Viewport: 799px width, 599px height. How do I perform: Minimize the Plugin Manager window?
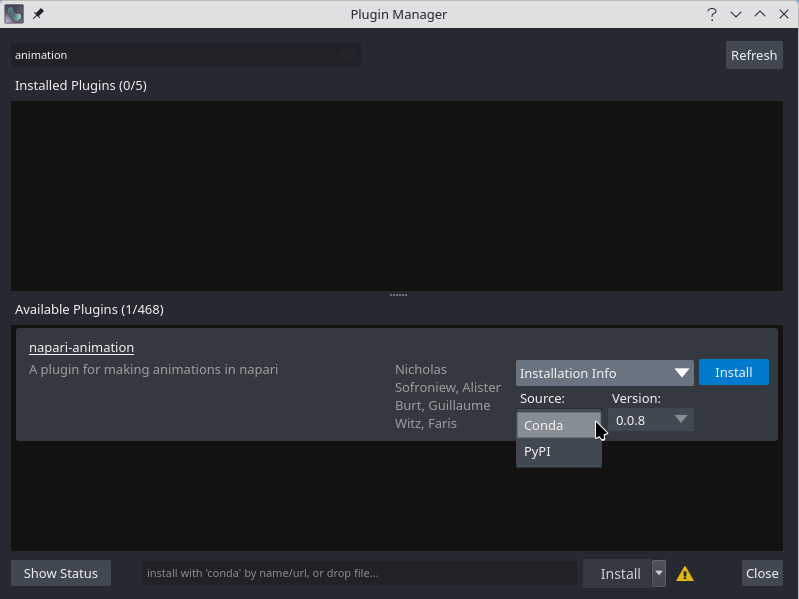pyautogui.click(x=736, y=14)
